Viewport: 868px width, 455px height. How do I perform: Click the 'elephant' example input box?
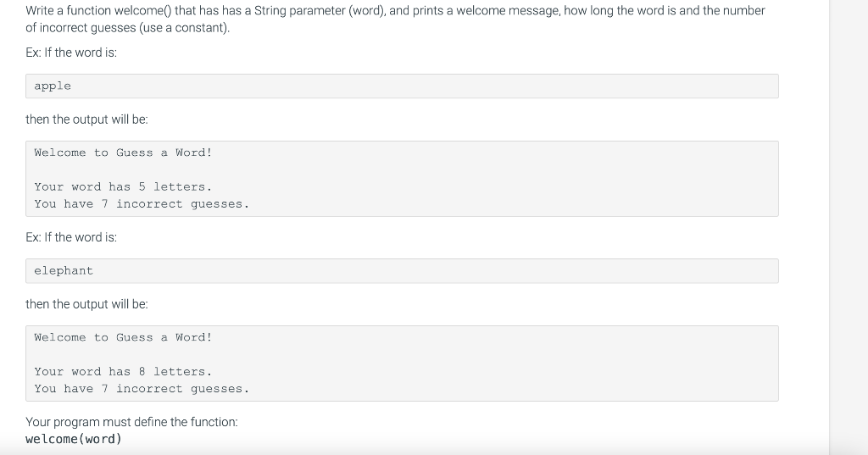pyautogui.click(x=402, y=270)
